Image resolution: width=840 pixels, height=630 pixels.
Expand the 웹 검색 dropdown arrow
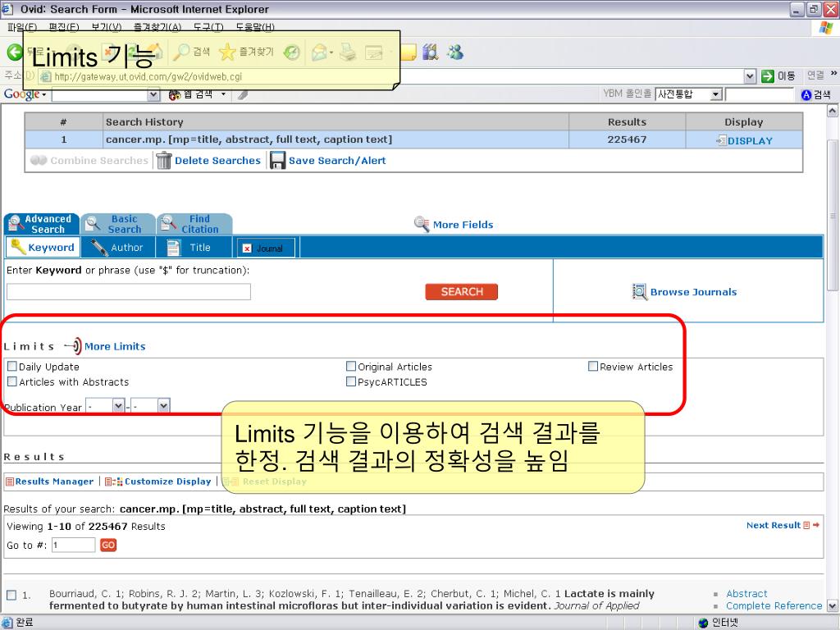tap(223, 94)
